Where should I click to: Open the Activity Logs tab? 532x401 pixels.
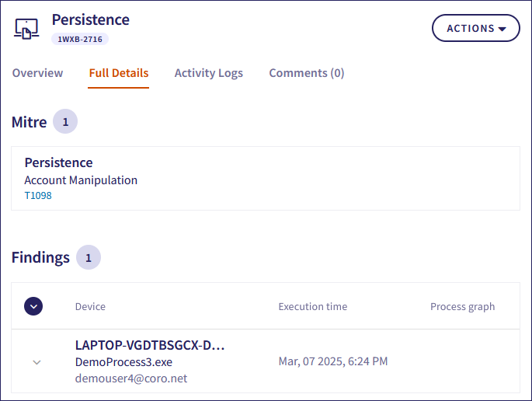(208, 73)
